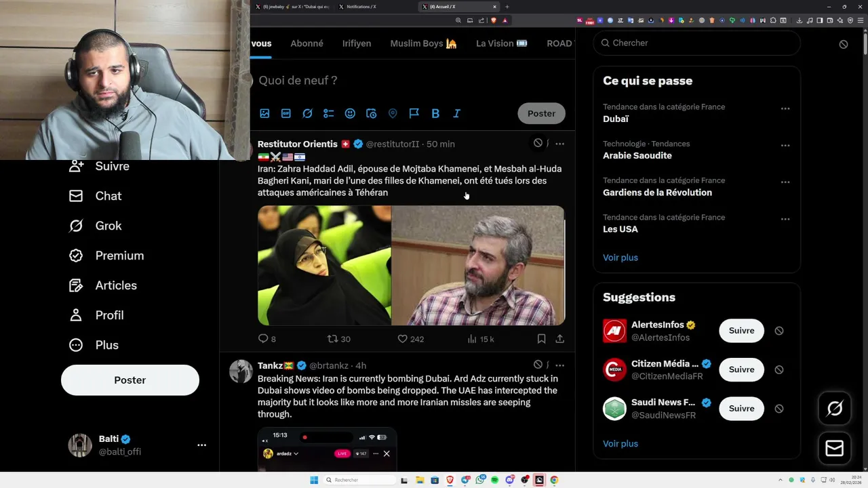Viewport: 868px width, 488px height.
Task: Open options for Les USA trend
Action: tap(785, 219)
